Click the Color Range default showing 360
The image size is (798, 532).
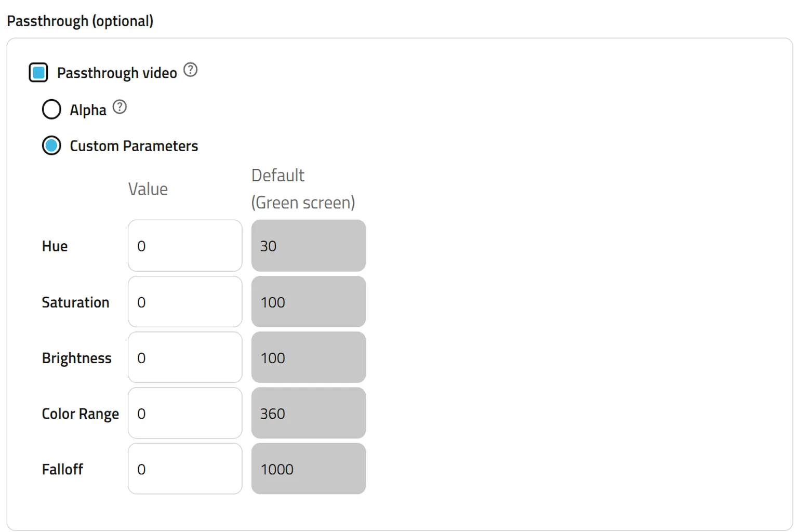[x=309, y=414]
